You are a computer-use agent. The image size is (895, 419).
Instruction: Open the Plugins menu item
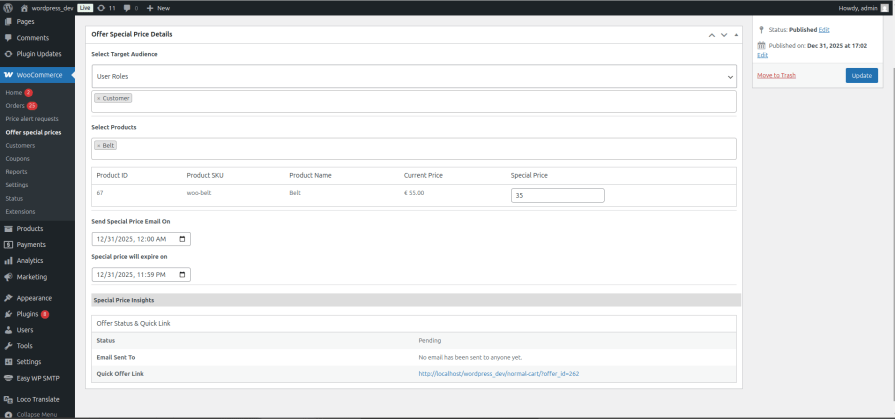point(28,314)
